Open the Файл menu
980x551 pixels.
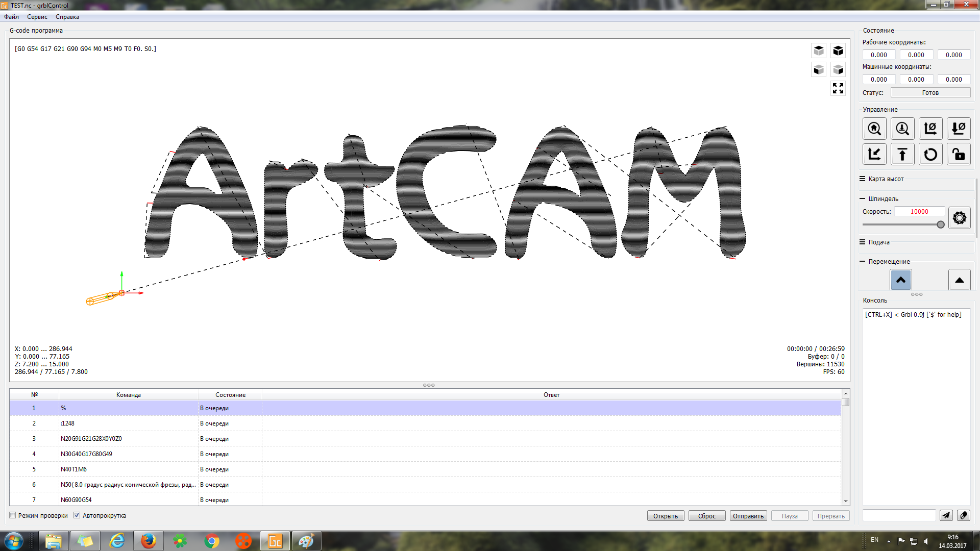11,17
